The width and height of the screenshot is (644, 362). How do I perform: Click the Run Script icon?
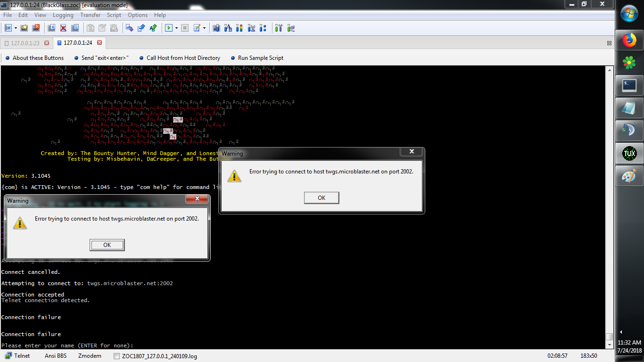(169, 28)
